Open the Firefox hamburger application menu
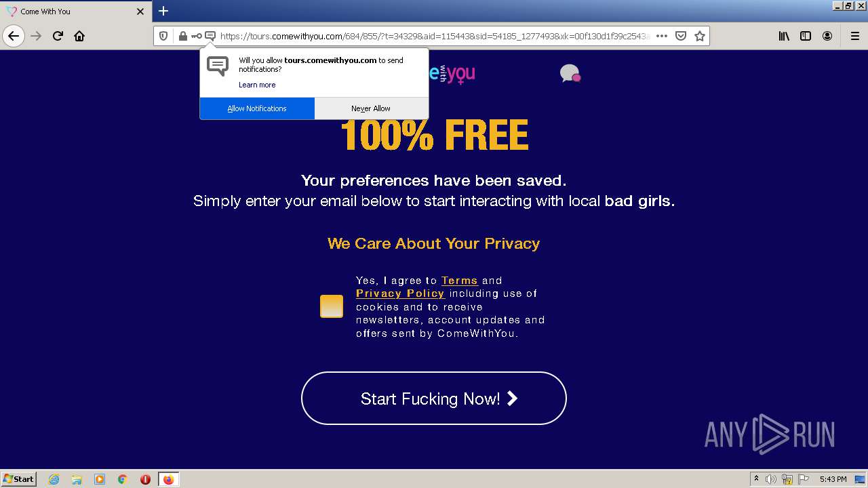The height and width of the screenshot is (488, 868). [x=854, y=36]
